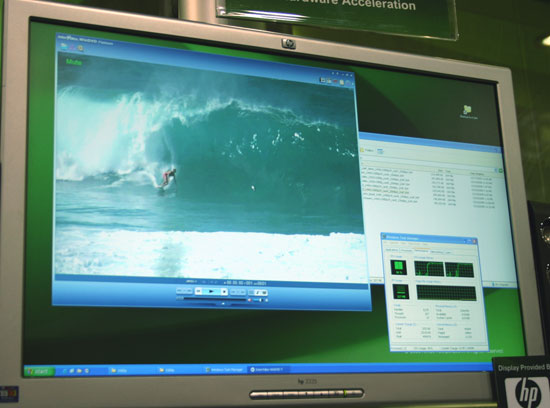
Task: Open the Task Manager Options menu
Action: tap(394, 243)
